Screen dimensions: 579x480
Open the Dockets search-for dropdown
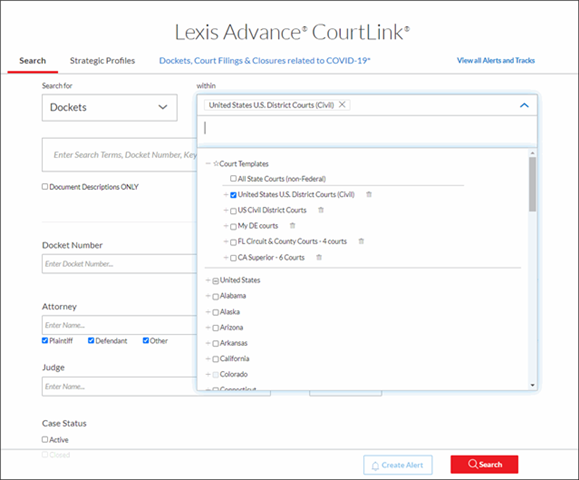pos(110,107)
